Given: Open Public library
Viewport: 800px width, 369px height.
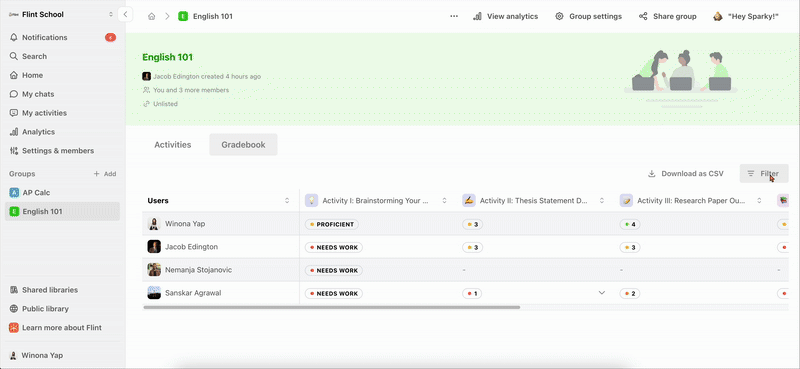Looking at the screenshot, I should tap(62, 309).
